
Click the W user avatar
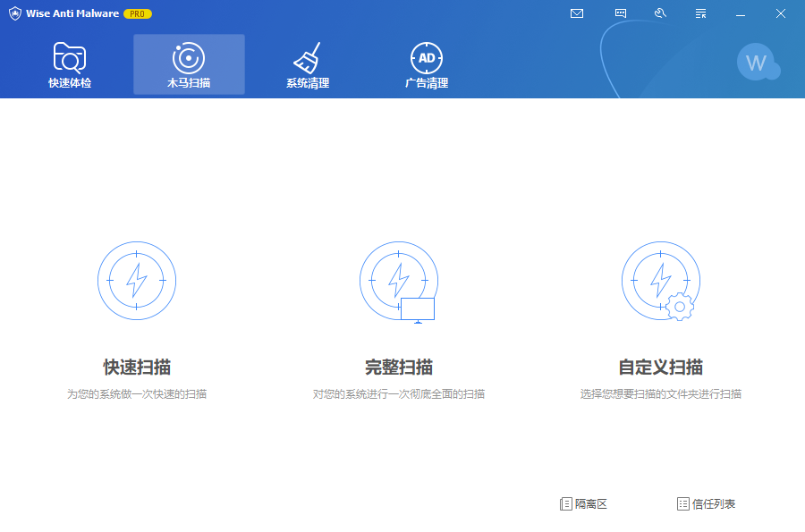[x=758, y=63]
